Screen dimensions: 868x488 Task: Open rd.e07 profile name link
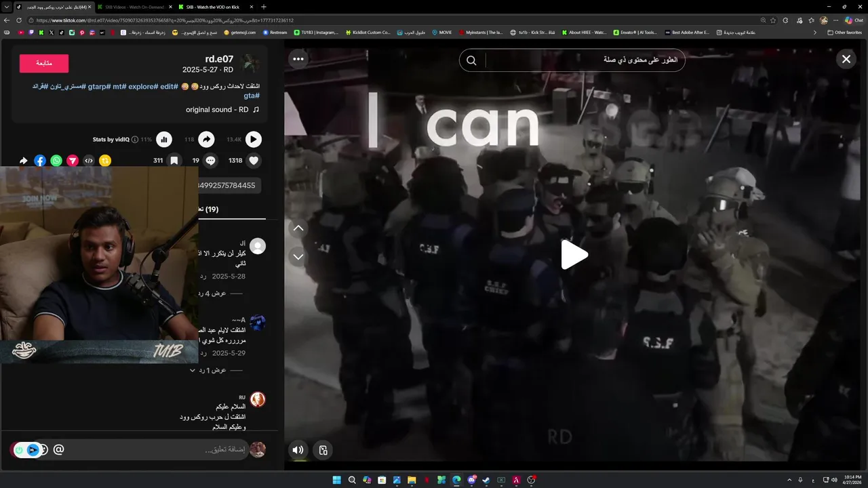(x=219, y=59)
